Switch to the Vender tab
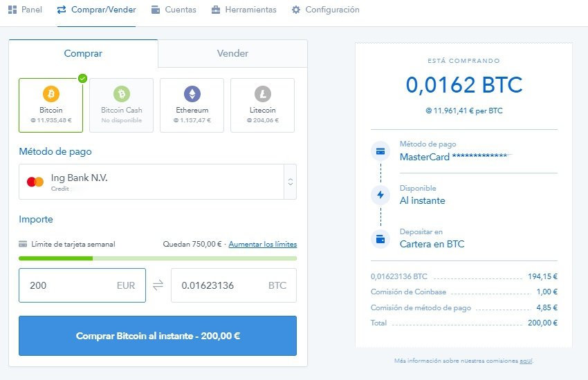 tap(232, 53)
